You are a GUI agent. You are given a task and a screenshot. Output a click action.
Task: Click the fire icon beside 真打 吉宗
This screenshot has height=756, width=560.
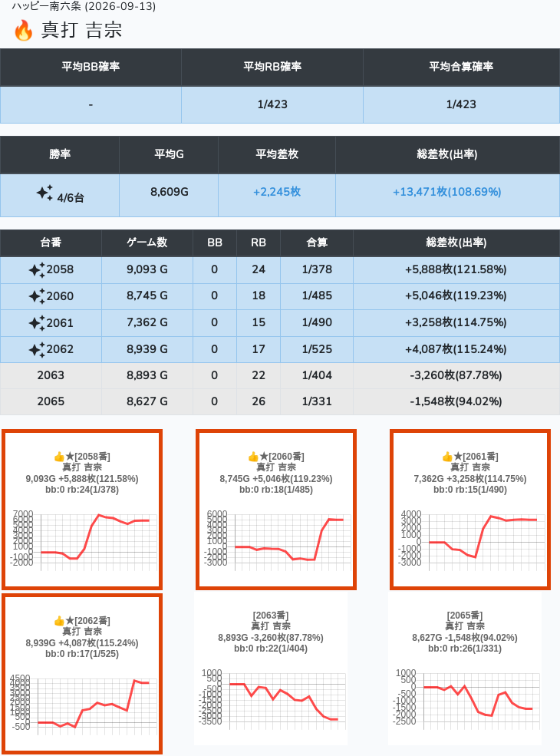24,30
